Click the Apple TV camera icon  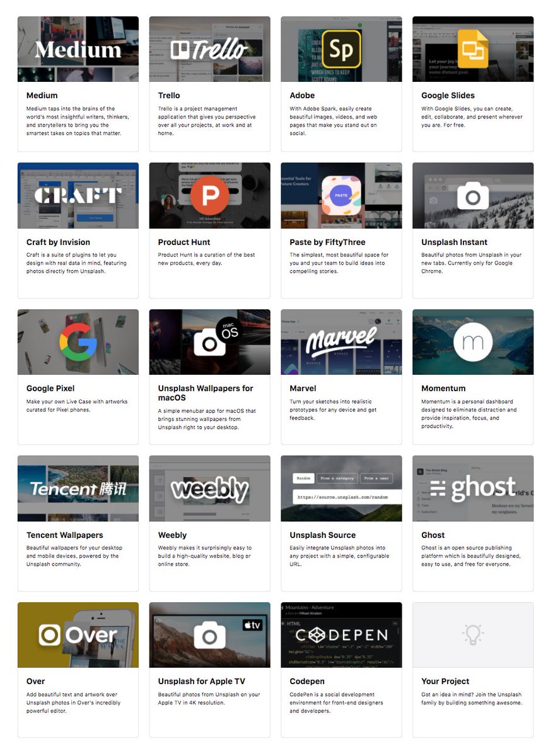[210, 636]
